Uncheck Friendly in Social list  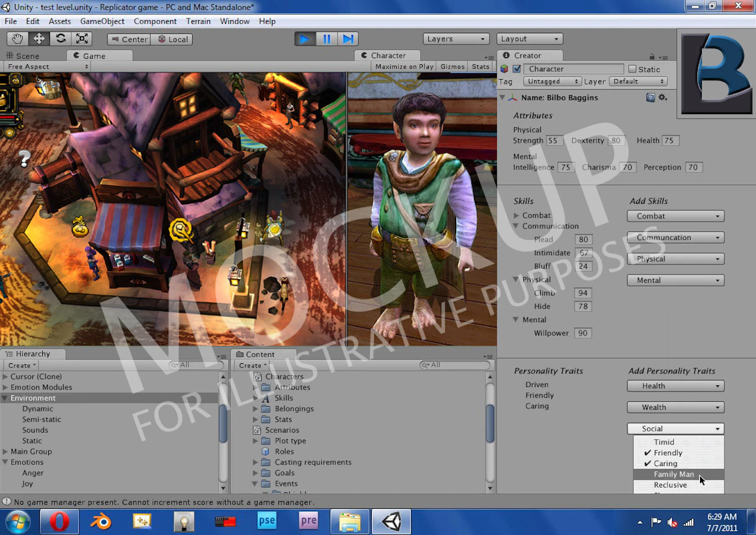[679, 453]
